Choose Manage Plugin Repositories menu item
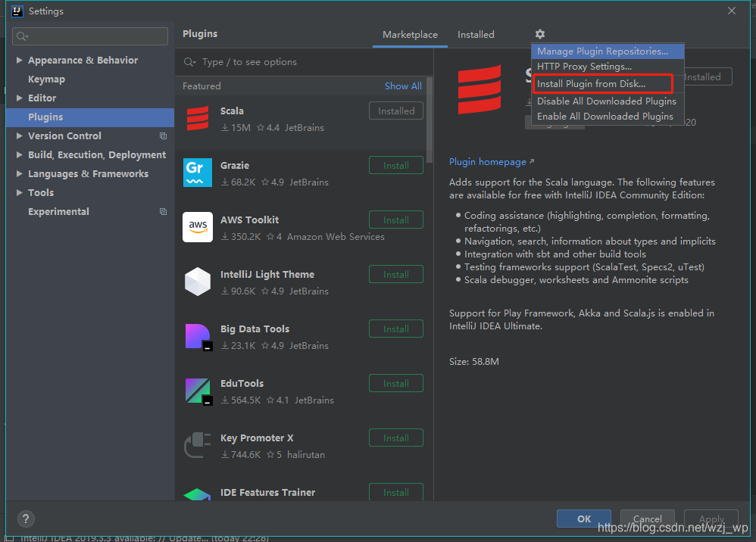The height and width of the screenshot is (542, 756). [608, 51]
